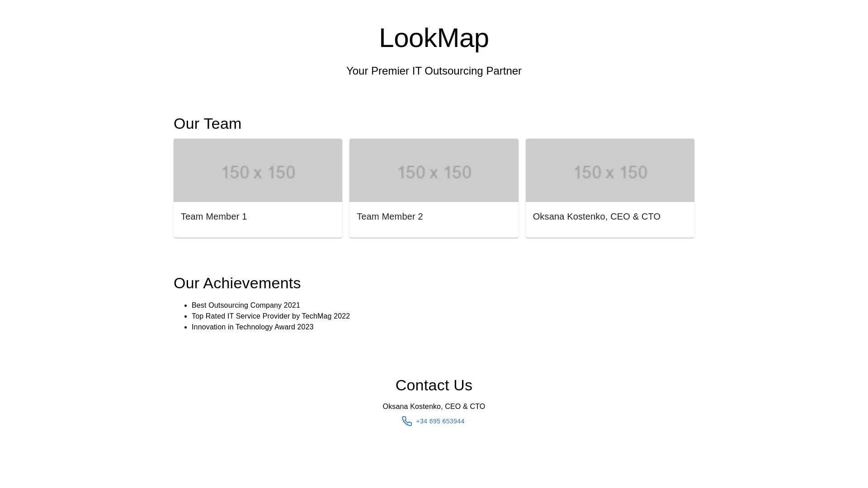868x488 pixels.
Task: Click Team Member 2 placeholder photo
Action: (434, 170)
